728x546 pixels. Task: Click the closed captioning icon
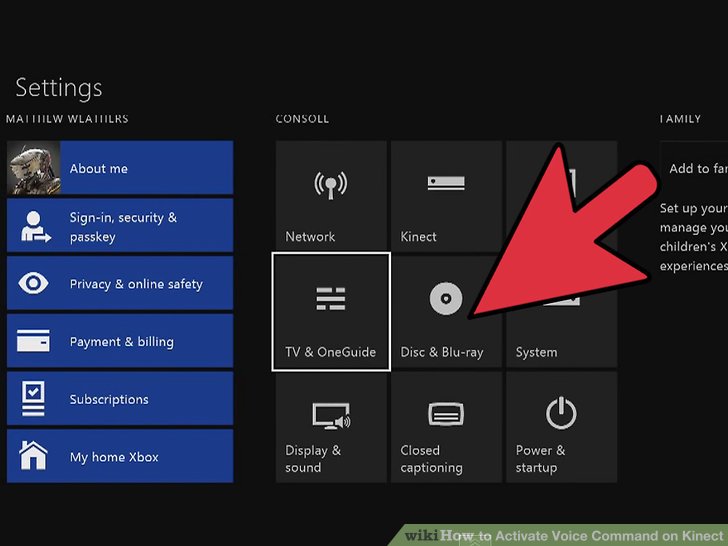click(446, 414)
